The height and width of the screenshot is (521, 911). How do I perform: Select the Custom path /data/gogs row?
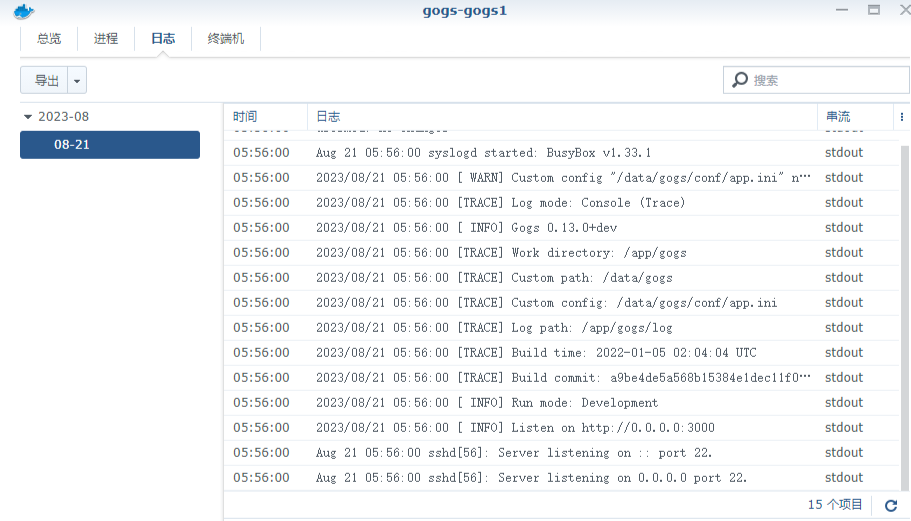pos(562,278)
